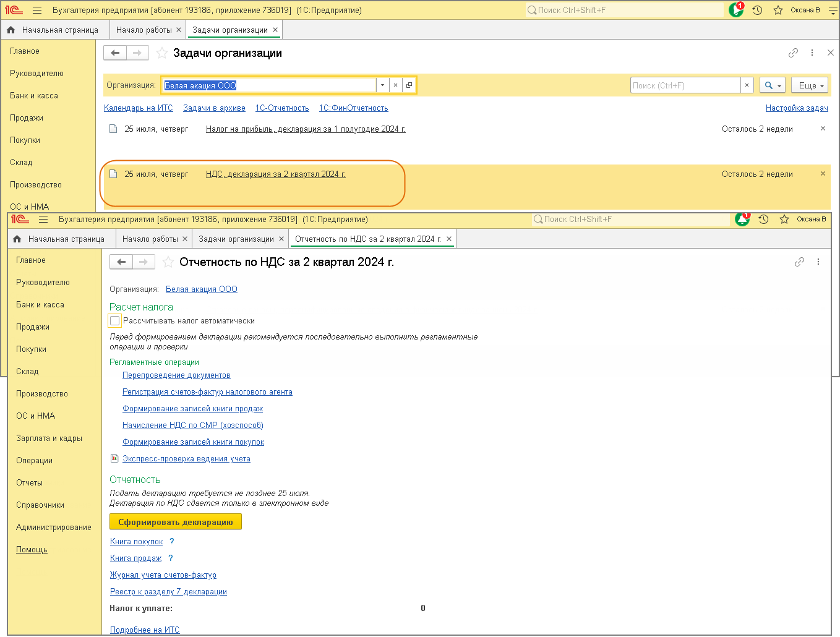Open 1С-Отчетность link

282,108
